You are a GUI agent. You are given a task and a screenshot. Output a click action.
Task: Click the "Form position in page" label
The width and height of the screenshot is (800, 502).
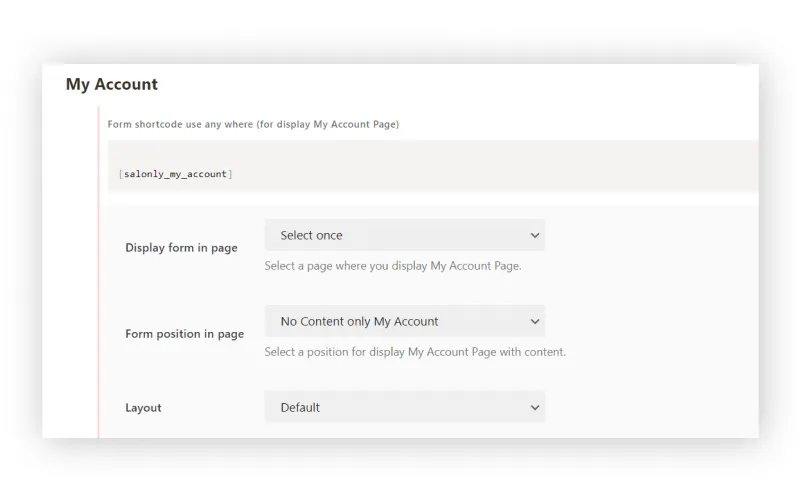pos(184,334)
